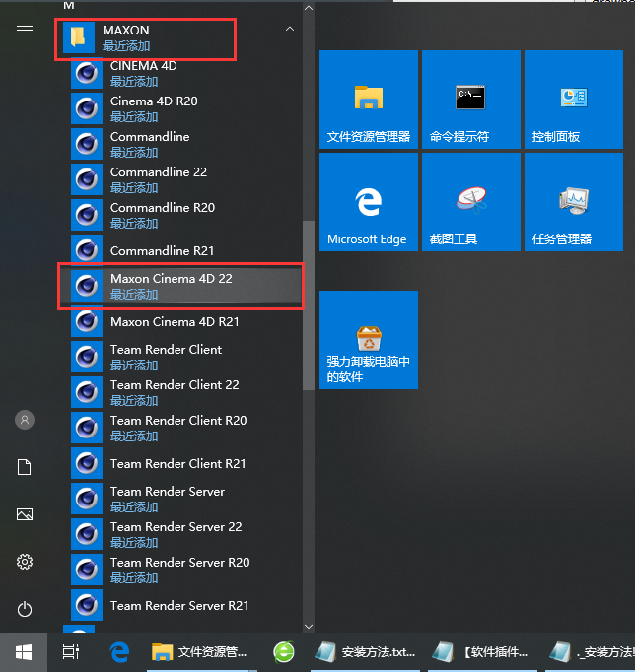Start Team Render Client 22
Viewport: 635px width, 672px height.
pos(175,392)
